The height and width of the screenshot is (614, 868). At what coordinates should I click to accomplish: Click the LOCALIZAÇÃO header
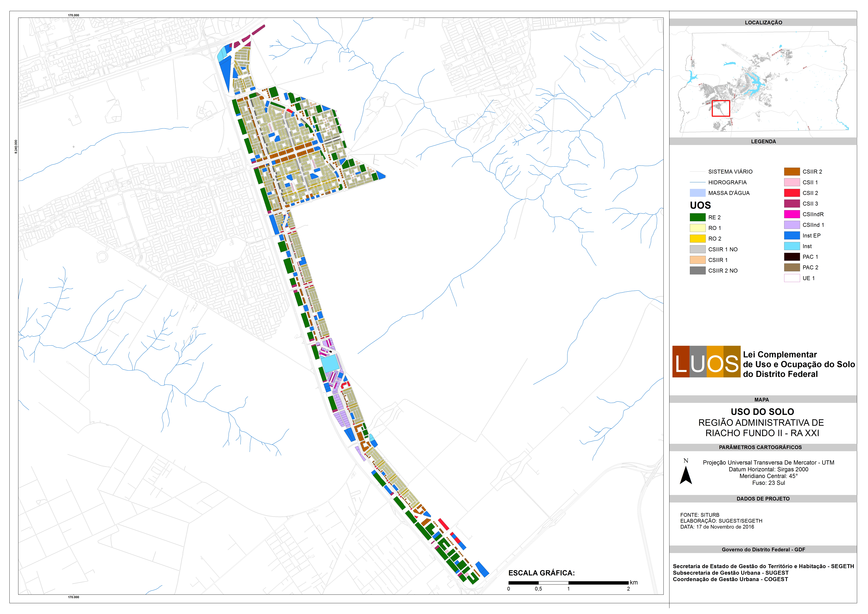coord(763,22)
